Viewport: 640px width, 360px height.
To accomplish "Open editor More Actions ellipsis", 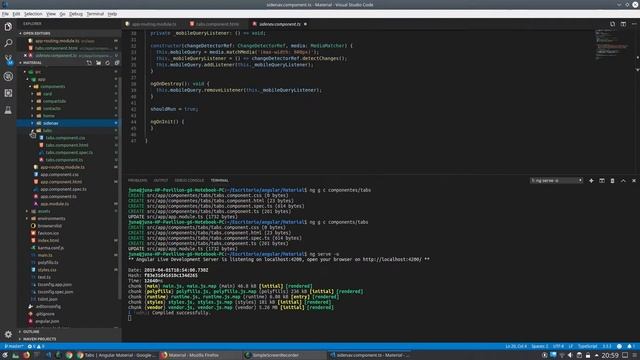I will (633, 24).
